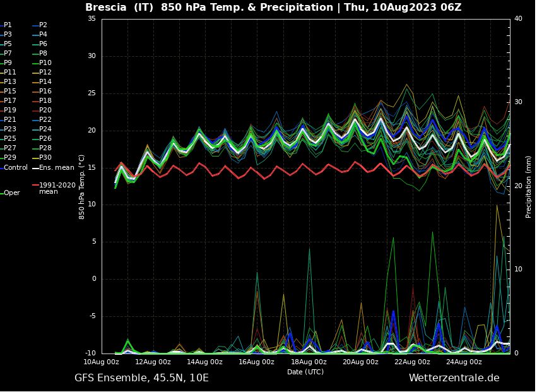
Task: Click the GFS Ensemble, 45.5N, 10E caption
Action: click(141, 378)
